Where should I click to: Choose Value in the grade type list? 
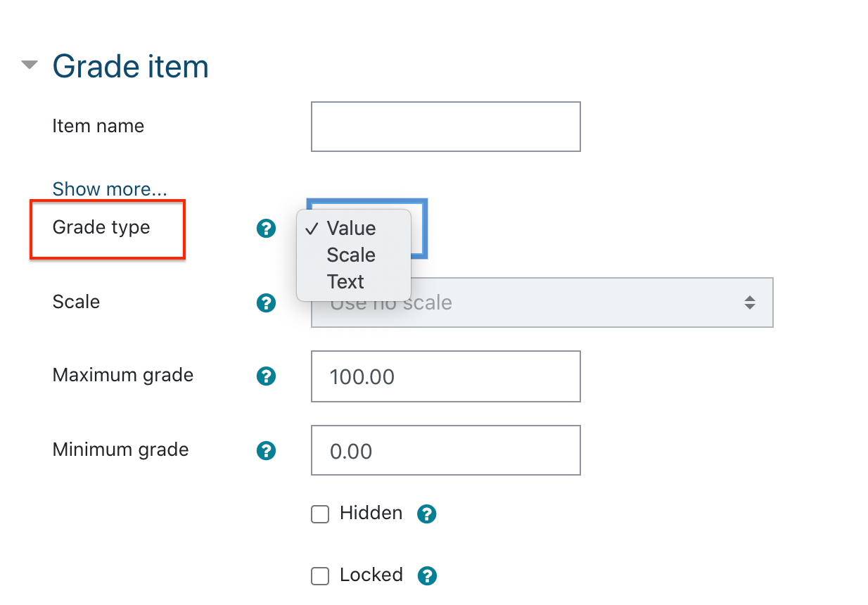352,228
